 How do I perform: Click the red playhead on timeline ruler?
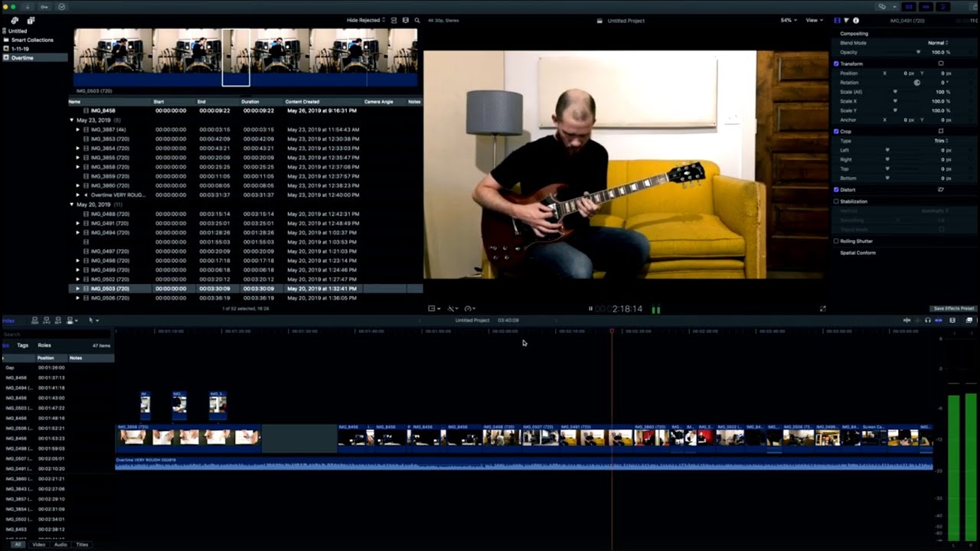pos(611,331)
